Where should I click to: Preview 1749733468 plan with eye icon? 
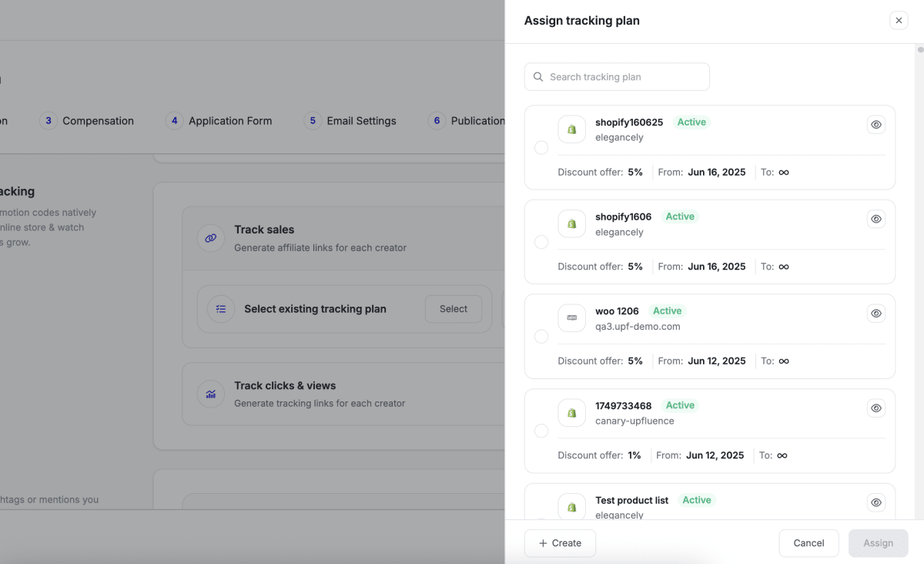pos(876,408)
